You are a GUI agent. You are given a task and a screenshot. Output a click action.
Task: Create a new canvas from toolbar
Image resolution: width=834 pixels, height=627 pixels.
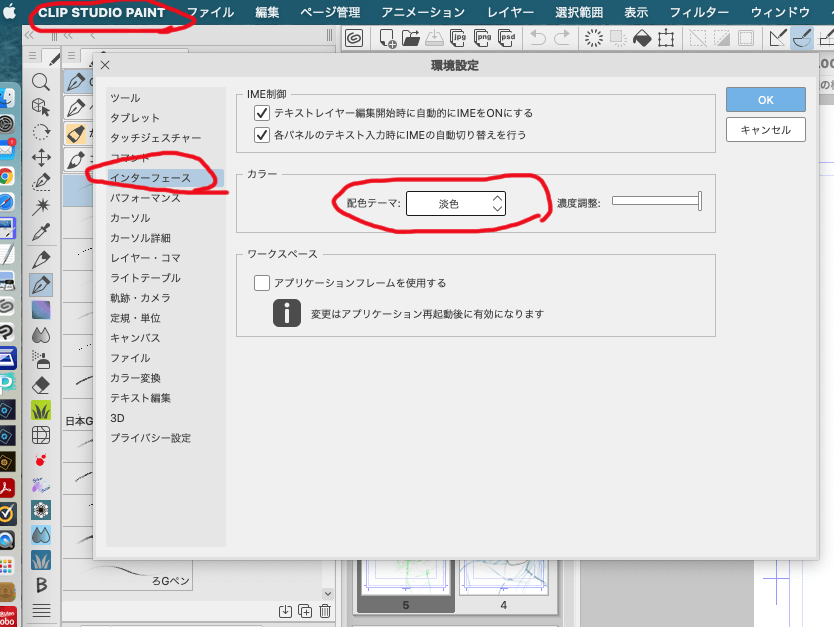click(x=387, y=38)
